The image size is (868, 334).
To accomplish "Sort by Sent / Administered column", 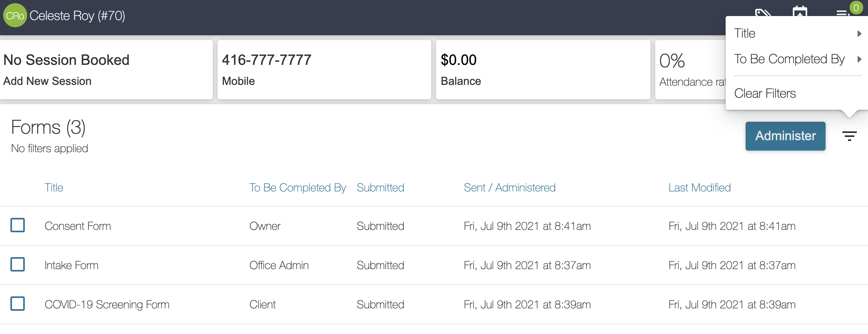I will 510,187.
